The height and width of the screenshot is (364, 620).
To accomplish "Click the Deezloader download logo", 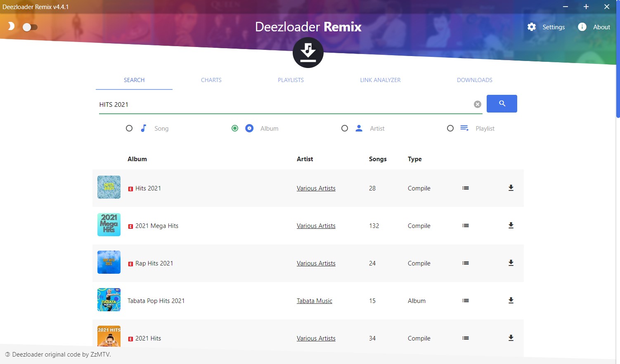I will point(308,53).
